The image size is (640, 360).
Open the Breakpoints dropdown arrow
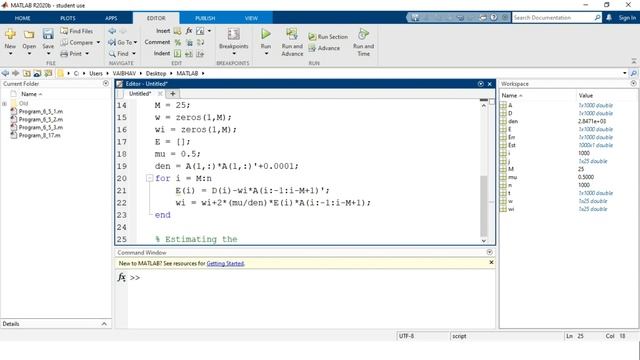pos(233,54)
